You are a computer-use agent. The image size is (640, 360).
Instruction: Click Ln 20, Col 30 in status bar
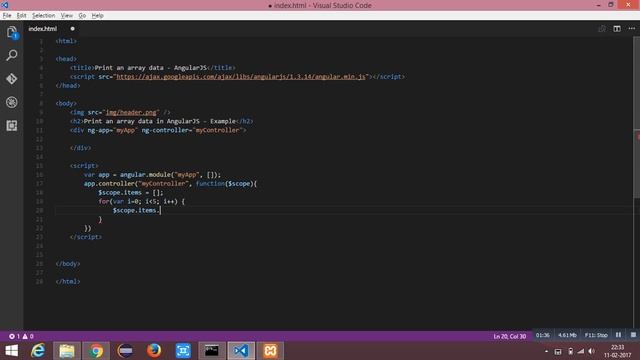509,336
